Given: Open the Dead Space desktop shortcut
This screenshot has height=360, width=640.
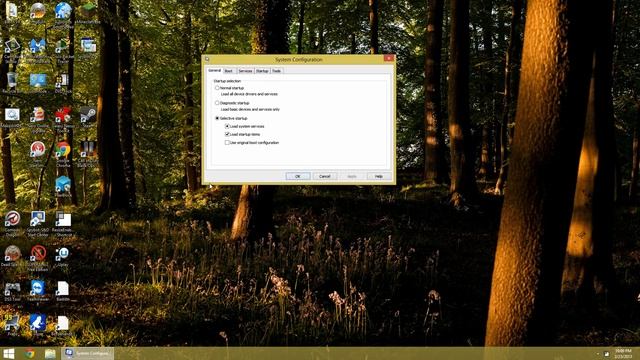Looking at the screenshot, I should pos(12,257).
